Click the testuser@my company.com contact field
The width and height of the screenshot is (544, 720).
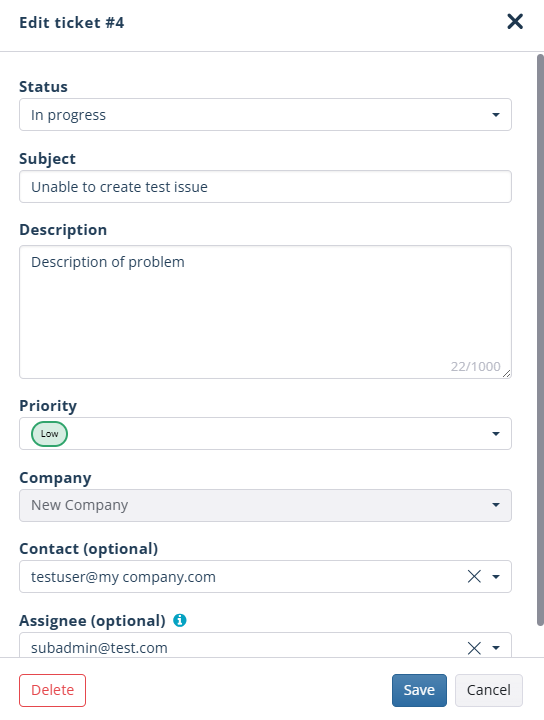(x=265, y=576)
